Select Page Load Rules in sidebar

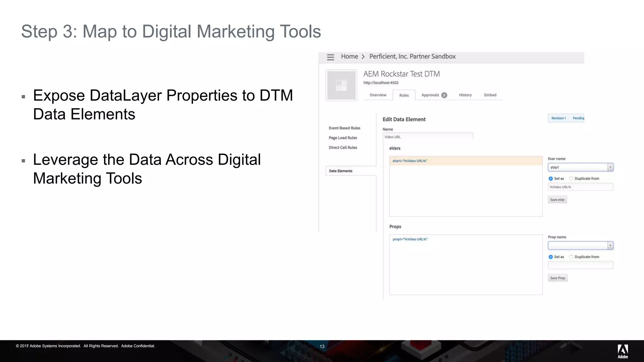click(x=343, y=138)
